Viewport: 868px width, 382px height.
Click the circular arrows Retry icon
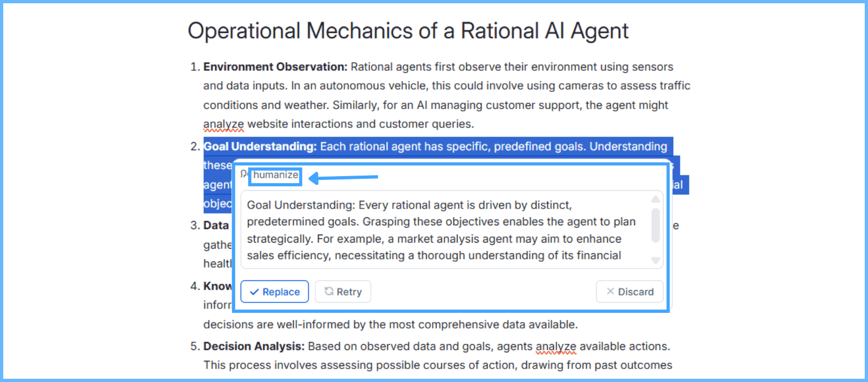click(x=329, y=291)
